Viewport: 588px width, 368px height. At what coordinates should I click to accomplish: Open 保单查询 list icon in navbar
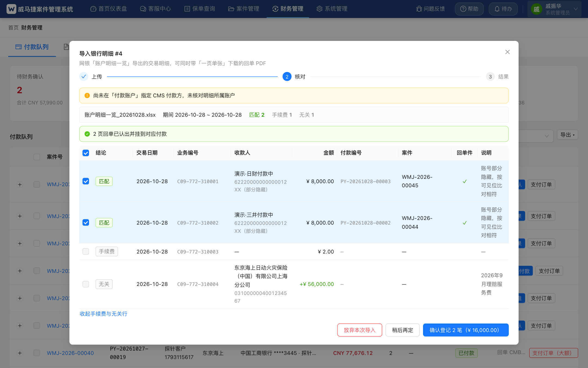(187, 9)
